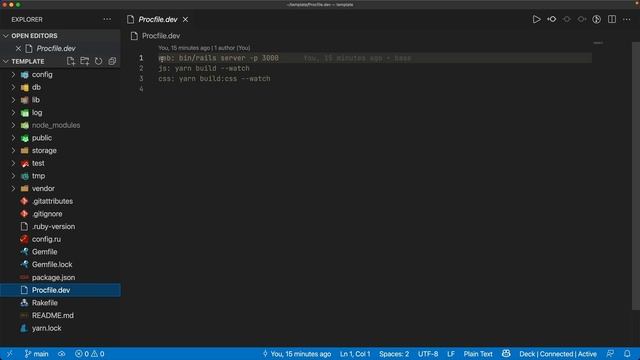Collapse all folders in explorer

[x=112, y=61]
